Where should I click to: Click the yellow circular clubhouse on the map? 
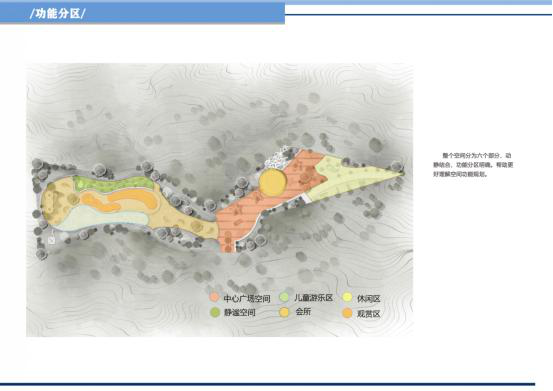(272, 182)
